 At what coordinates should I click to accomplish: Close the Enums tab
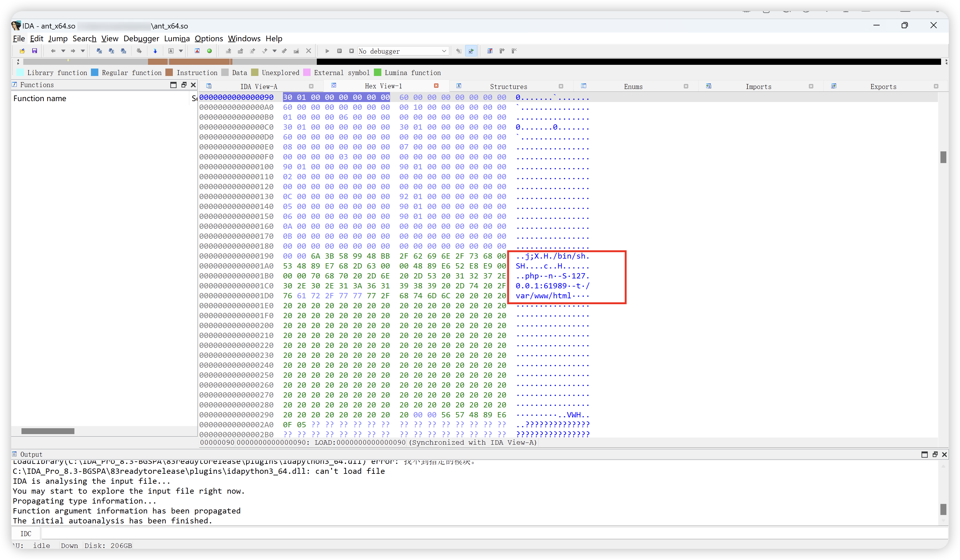click(x=686, y=87)
